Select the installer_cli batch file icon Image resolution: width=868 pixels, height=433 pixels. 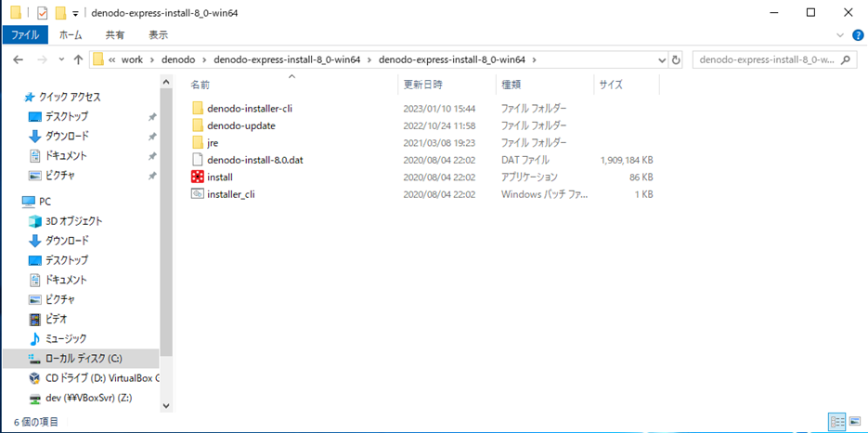(x=197, y=194)
